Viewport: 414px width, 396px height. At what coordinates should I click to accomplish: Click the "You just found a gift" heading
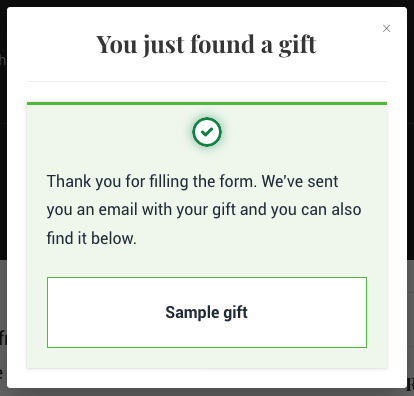[x=206, y=44]
